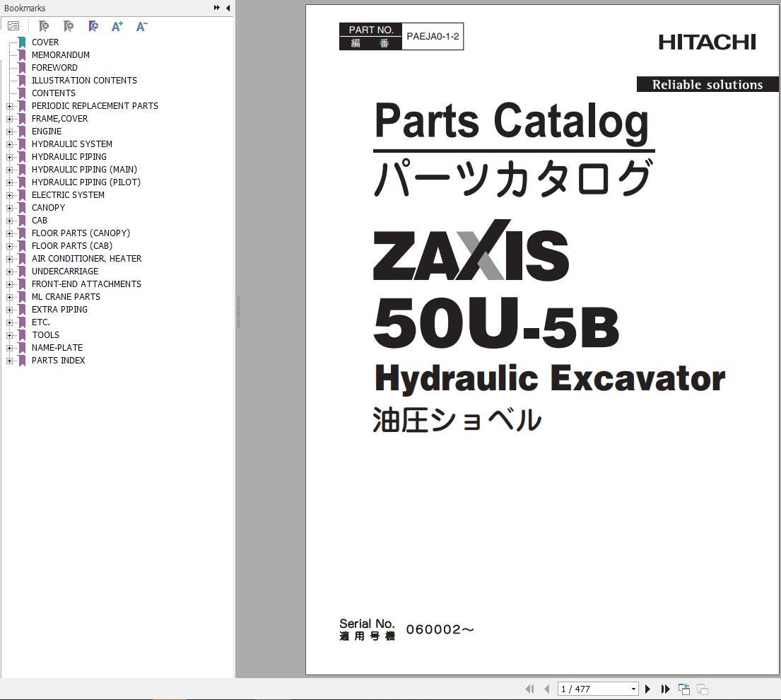
Task: Open the COVER bookmark
Action: coord(45,42)
